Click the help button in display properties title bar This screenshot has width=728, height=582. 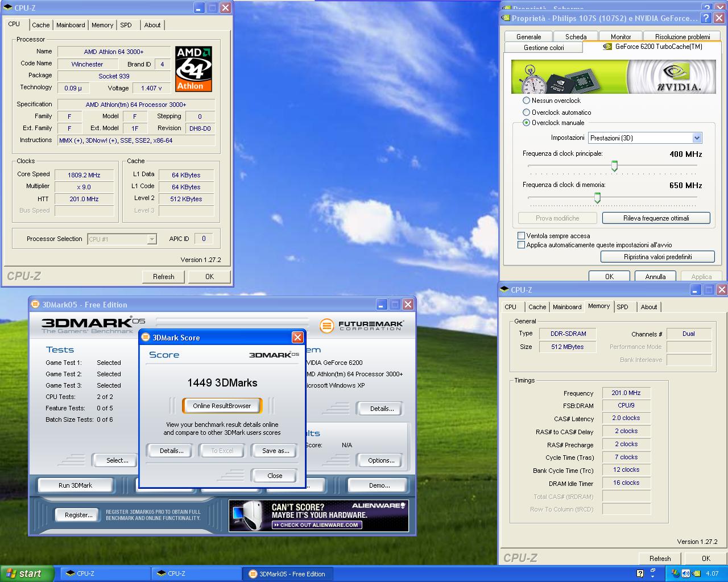pos(706,18)
